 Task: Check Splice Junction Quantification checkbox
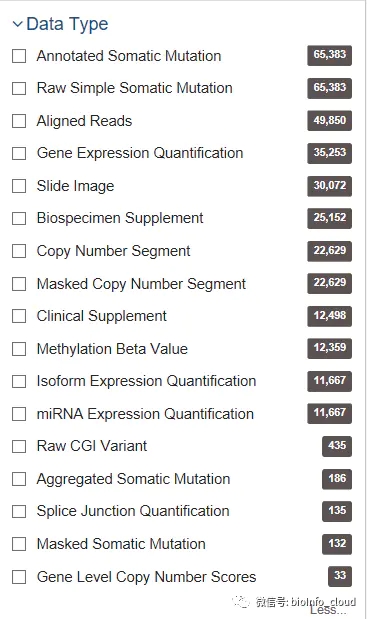point(19,512)
